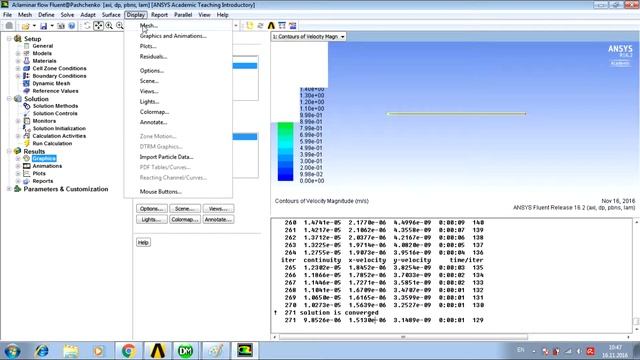
Task: Select Materials flask icon item in tree
Action: [27, 61]
